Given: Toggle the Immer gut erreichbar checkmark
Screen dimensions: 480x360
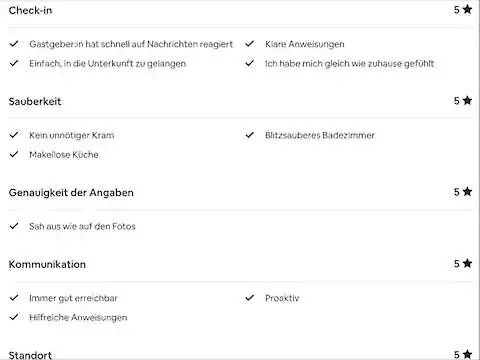Looking at the screenshot, I should 14,298.
